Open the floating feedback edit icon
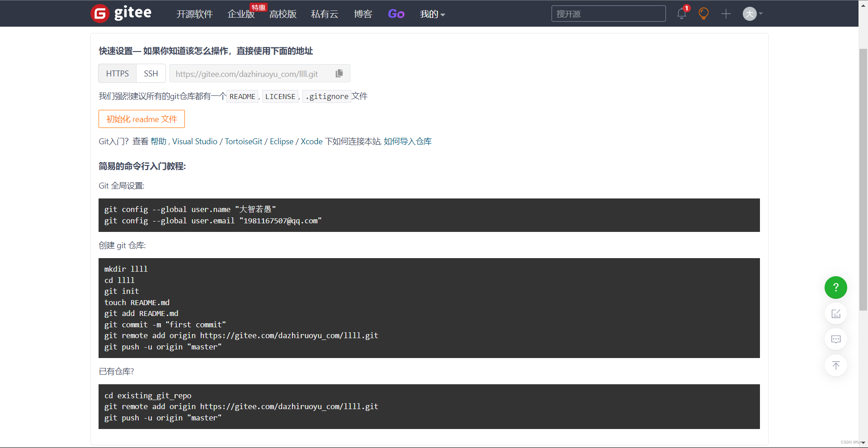868x448 pixels. 835,314
